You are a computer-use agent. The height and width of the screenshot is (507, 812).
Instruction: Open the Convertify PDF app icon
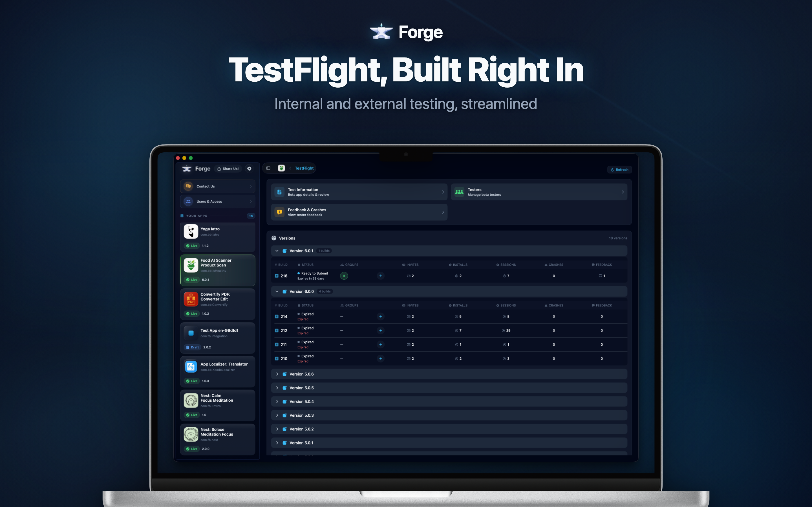pyautogui.click(x=191, y=299)
